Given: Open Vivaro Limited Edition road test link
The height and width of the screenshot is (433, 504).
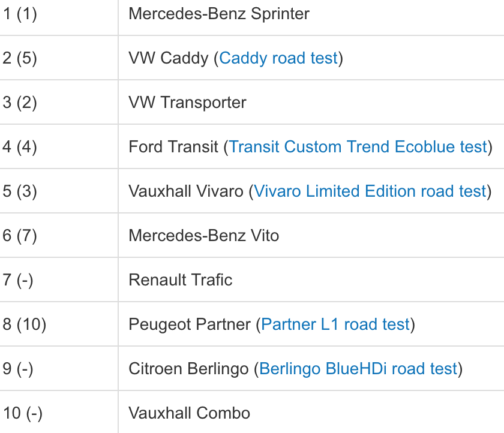Looking at the screenshot, I should point(370,191).
